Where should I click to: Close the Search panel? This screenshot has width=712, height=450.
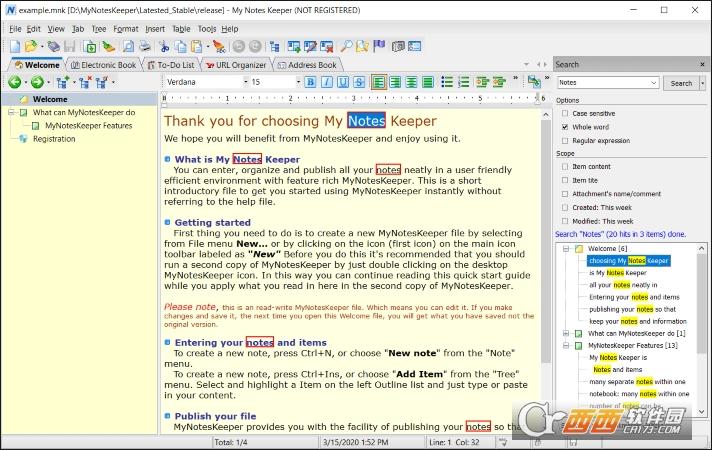tap(702, 64)
